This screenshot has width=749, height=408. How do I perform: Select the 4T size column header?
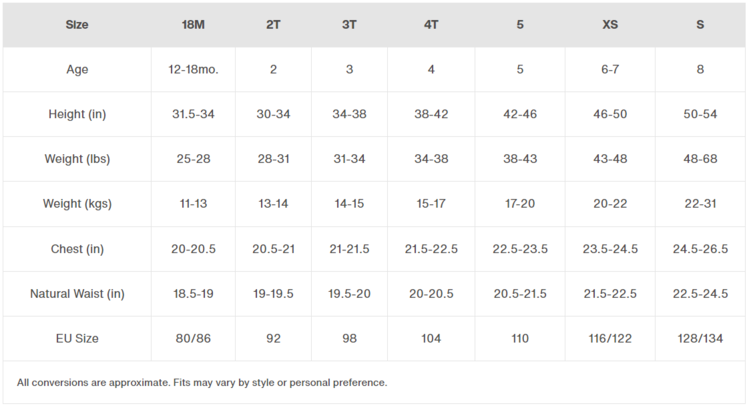point(431,24)
